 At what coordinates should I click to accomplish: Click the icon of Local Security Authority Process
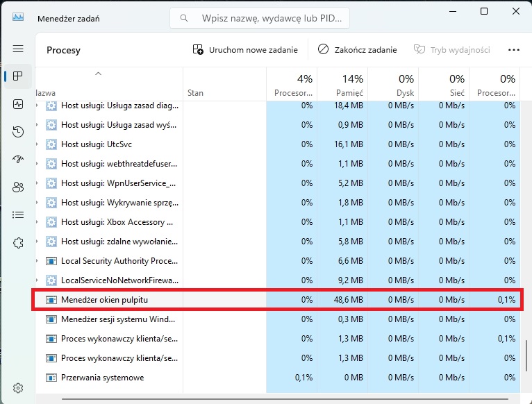tap(51, 261)
